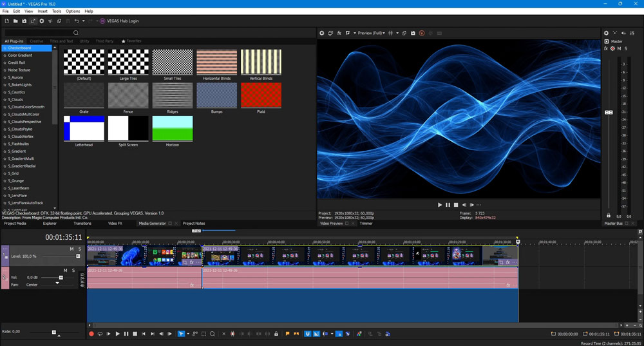Click the Save project icon in toolbar

[x=24, y=21]
